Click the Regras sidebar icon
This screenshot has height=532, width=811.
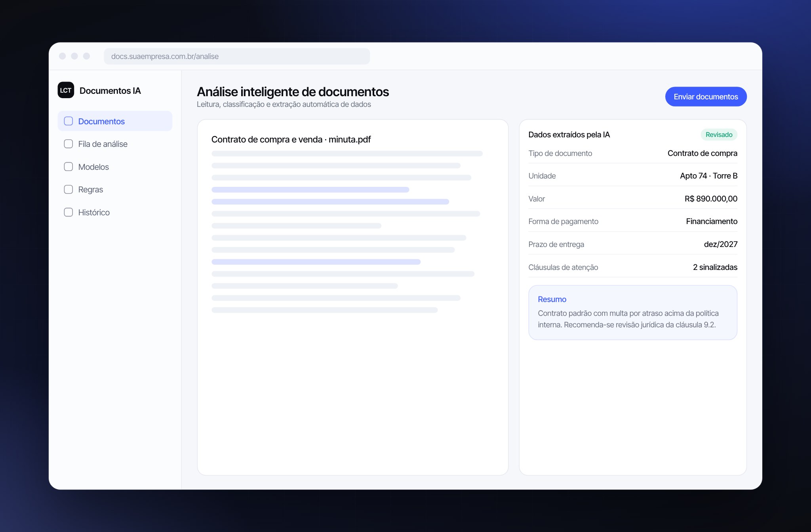click(69, 189)
